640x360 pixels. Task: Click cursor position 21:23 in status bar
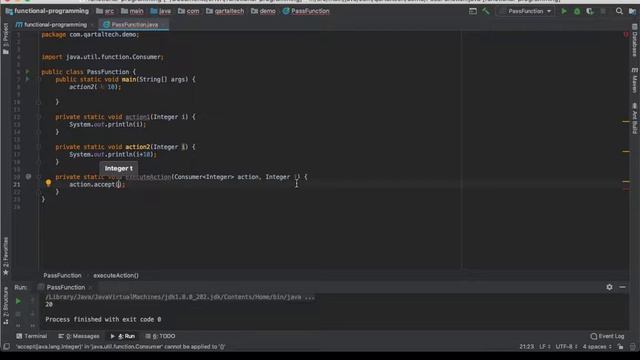pos(527,347)
